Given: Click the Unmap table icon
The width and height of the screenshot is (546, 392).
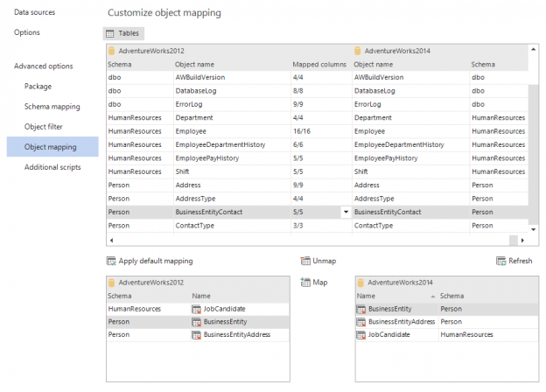Looking at the screenshot, I should [305, 261].
